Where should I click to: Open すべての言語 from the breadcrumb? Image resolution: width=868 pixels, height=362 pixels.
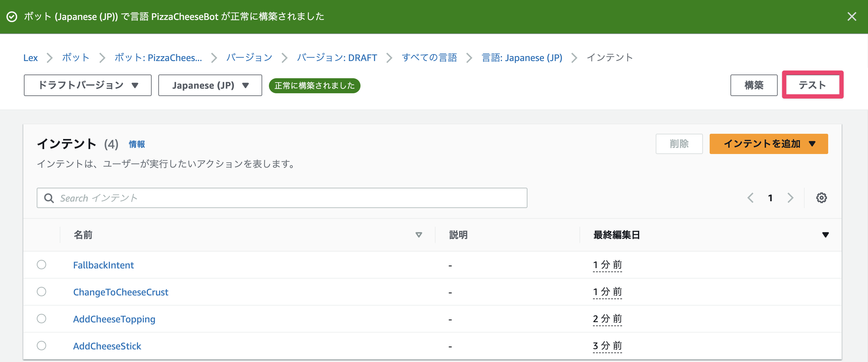tap(430, 57)
